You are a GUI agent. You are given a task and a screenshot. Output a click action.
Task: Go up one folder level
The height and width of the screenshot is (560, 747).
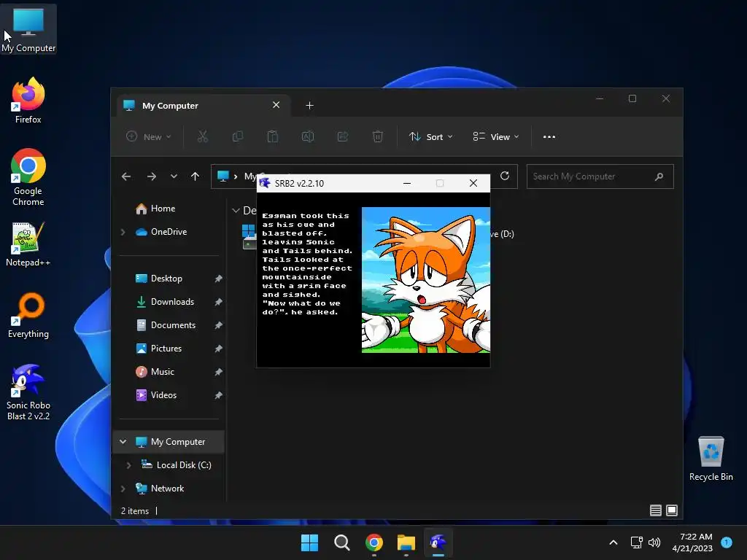coord(195,176)
